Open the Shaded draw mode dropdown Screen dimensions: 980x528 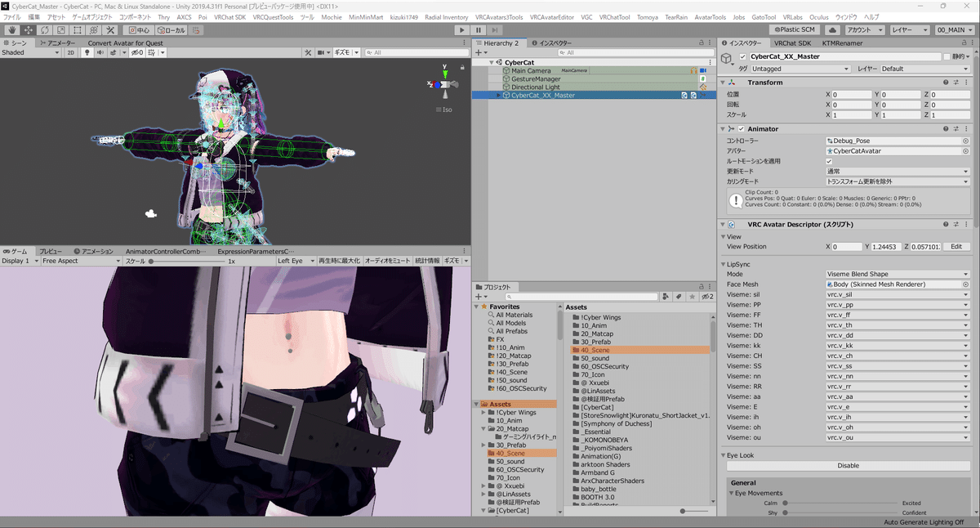[x=30, y=52]
